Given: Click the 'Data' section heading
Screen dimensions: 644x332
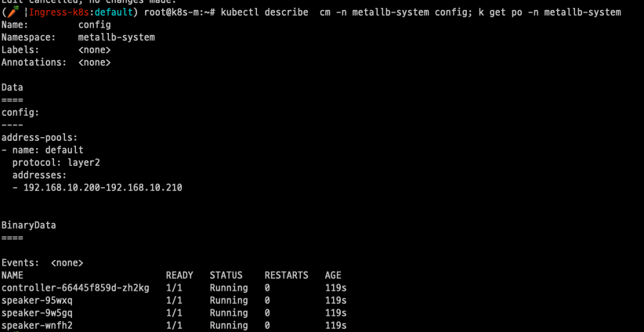Looking at the screenshot, I should 13,88.
